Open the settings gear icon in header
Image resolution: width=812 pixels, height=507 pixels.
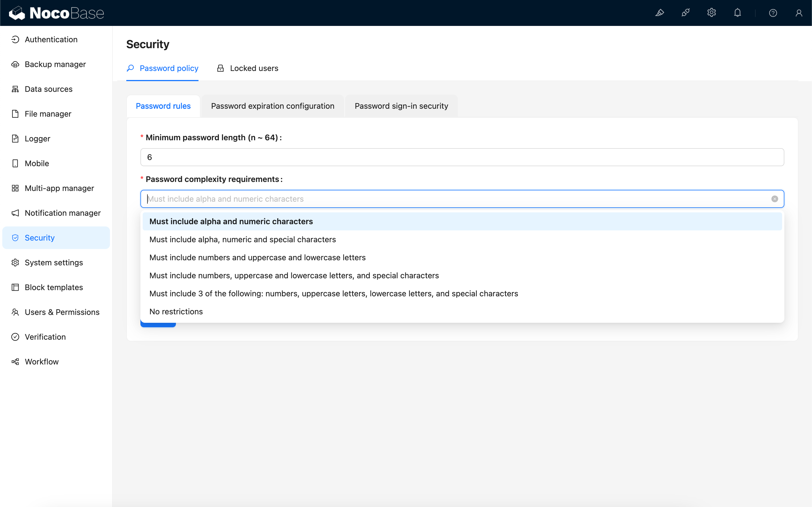(x=711, y=13)
